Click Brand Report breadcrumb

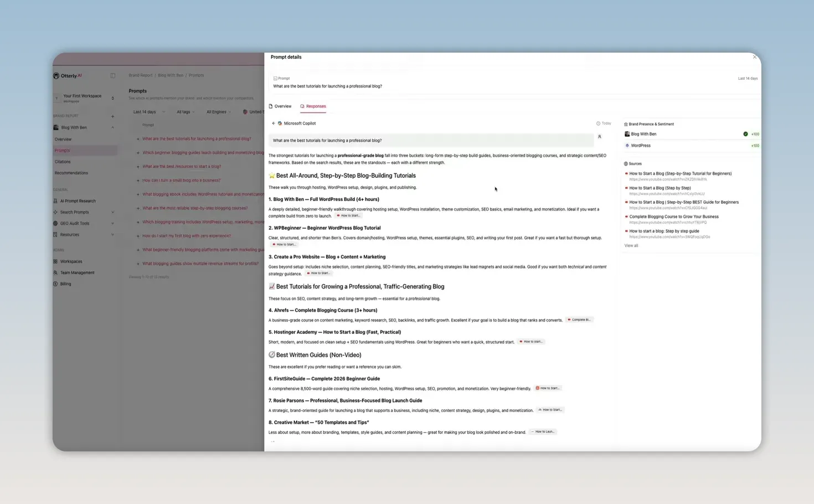(x=141, y=75)
